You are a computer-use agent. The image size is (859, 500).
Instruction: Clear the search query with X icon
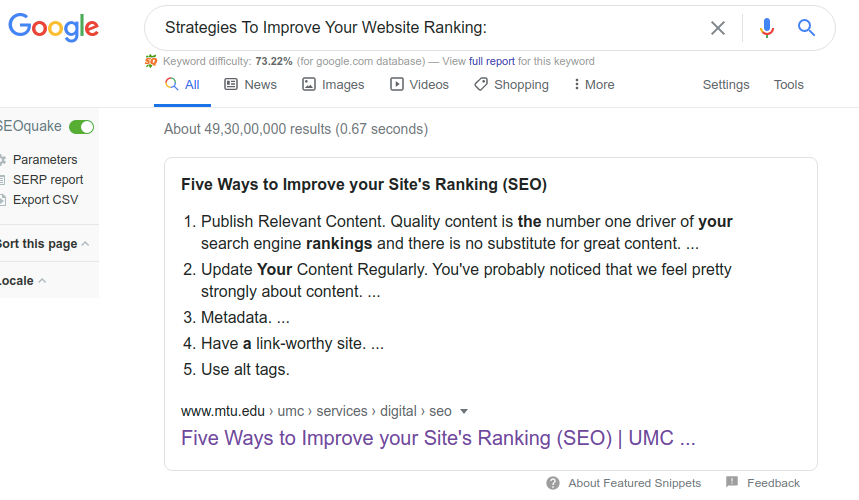point(718,28)
